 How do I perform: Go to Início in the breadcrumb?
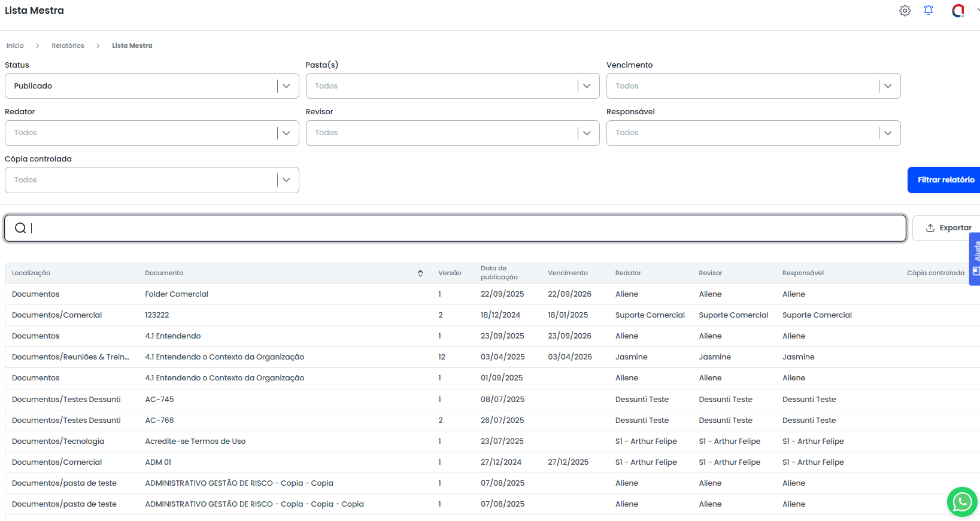click(15, 46)
